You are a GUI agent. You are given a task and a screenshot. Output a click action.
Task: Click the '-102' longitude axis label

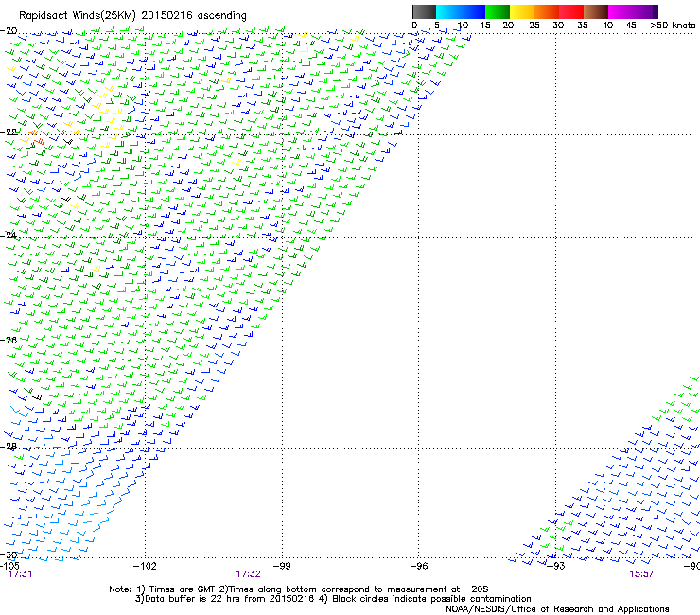145,566
